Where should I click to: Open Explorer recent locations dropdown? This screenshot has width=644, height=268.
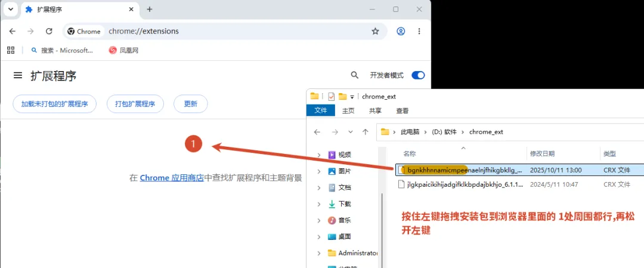pyautogui.click(x=351, y=132)
